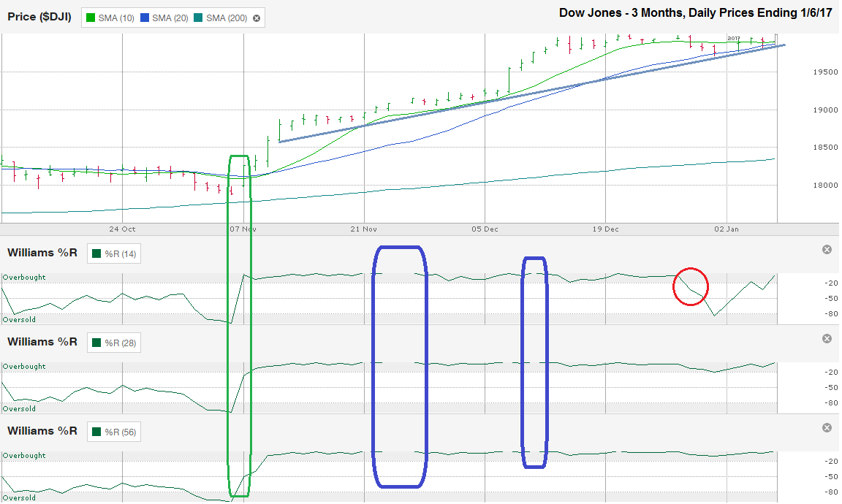Click the 19000 price axis label
The height and width of the screenshot is (504, 842).
point(825,110)
